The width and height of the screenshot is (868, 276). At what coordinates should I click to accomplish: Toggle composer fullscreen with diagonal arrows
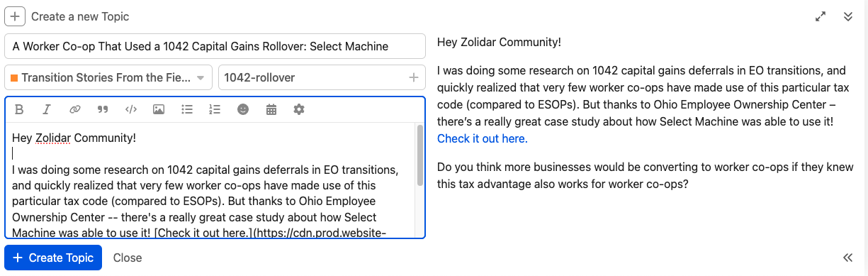pyautogui.click(x=821, y=16)
